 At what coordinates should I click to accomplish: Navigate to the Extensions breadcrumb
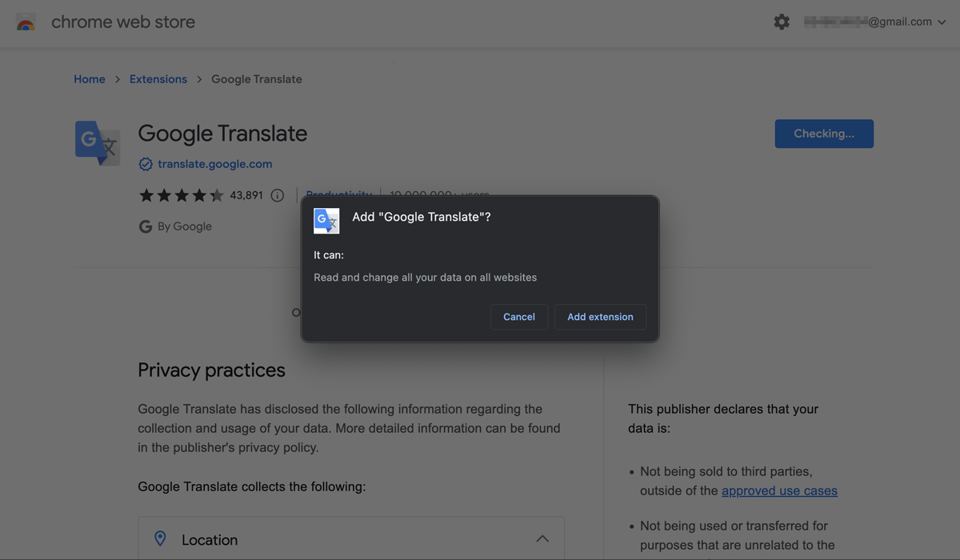pyautogui.click(x=158, y=79)
